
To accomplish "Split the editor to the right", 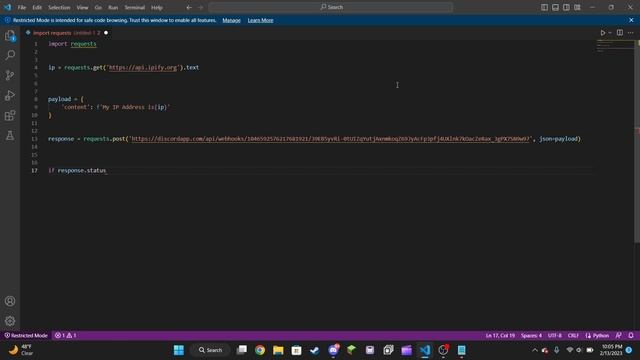I will pyautogui.click(x=620, y=33).
